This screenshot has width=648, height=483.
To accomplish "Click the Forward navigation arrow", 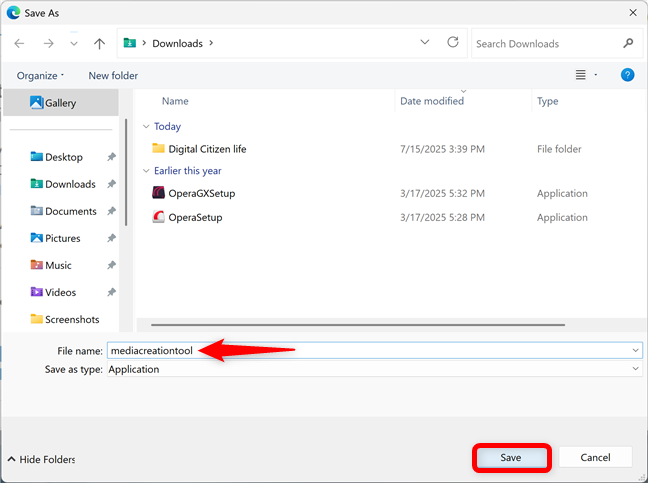I will pyautogui.click(x=48, y=43).
